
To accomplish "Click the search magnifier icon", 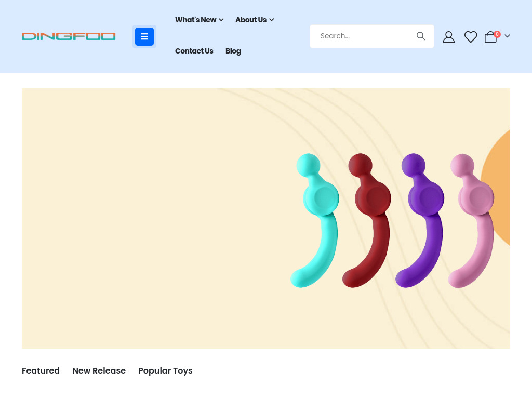I will point(421,36).
